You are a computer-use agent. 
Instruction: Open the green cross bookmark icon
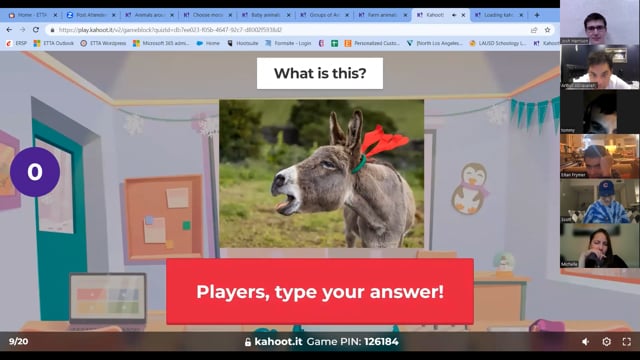click(334, 43)
